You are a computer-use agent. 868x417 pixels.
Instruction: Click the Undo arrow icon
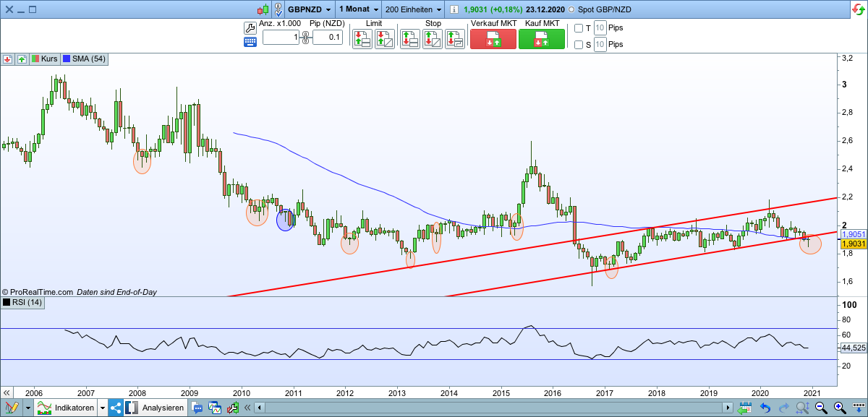[765, 407]
